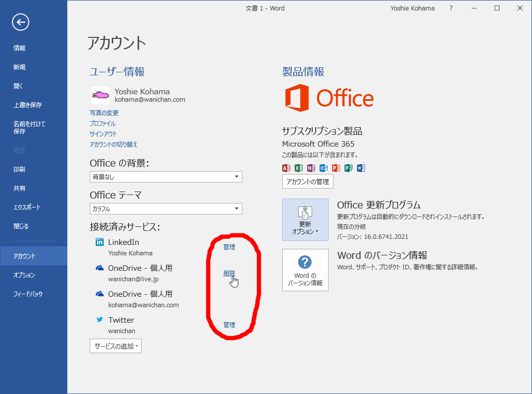Click the OneDrive icon for wanichan@live.jp
Screen dimensions: 532x394
pyautogui.click(x=99, y=268)
